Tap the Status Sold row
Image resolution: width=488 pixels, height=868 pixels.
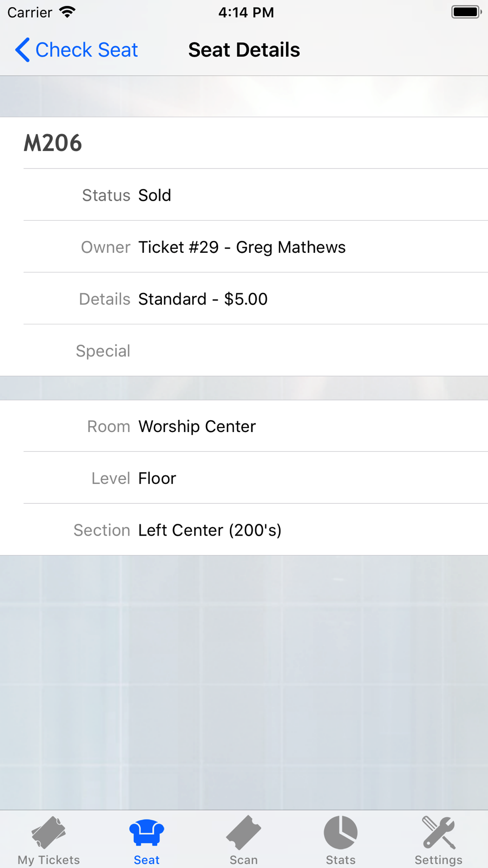tap(244, 195)
